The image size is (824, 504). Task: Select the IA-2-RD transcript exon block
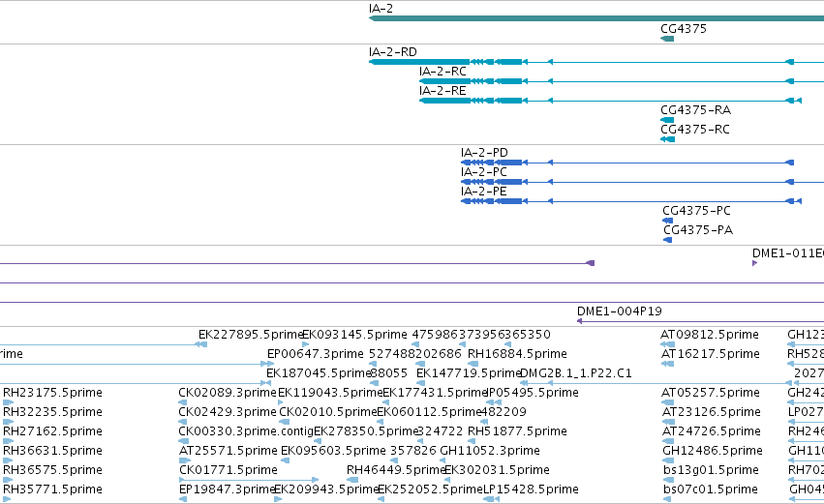(x=419, y=62)
